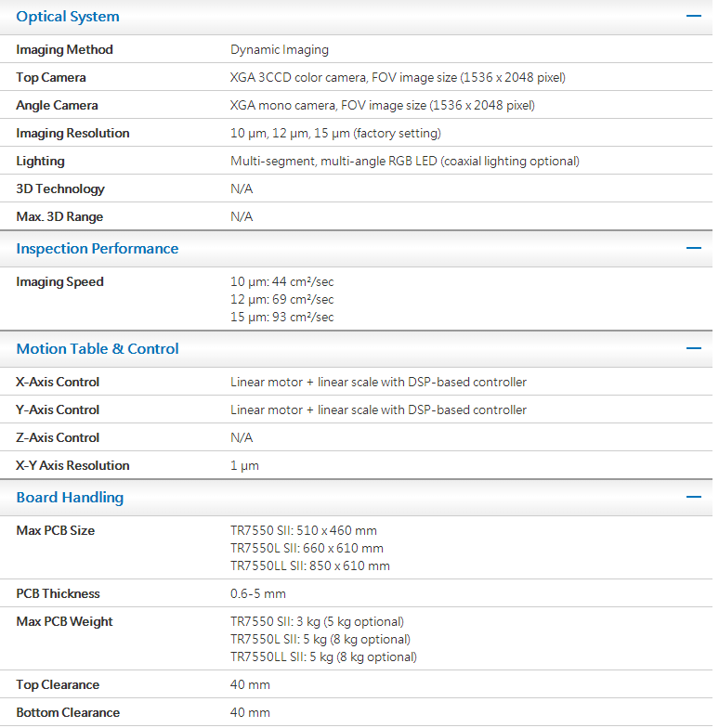Click minus icon beside Inspection Performance
Image resolution: width=719 pixels, height=728 pixels.
(x=693, y=249)
